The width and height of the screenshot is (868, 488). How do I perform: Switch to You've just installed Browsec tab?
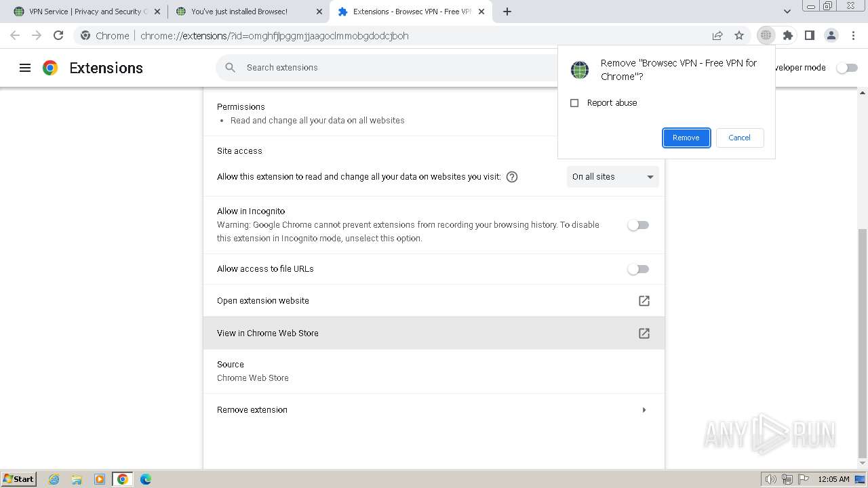pos(248,12)
